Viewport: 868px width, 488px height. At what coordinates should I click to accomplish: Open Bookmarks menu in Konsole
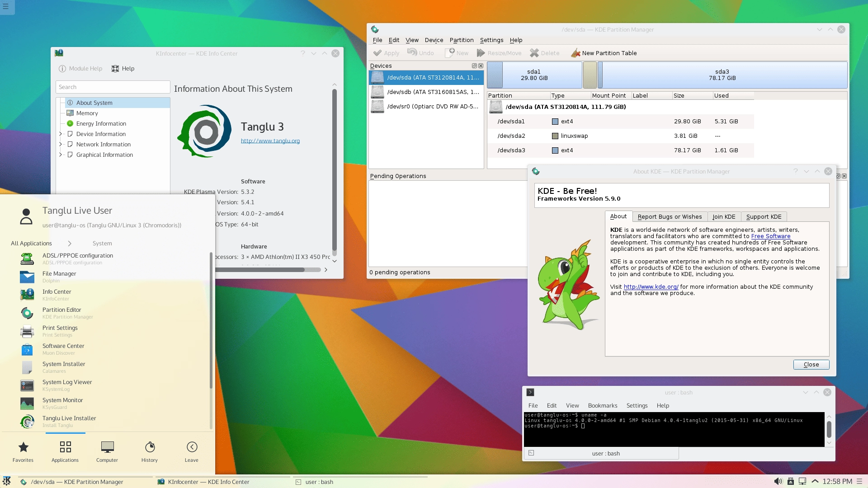pos(602,406)
